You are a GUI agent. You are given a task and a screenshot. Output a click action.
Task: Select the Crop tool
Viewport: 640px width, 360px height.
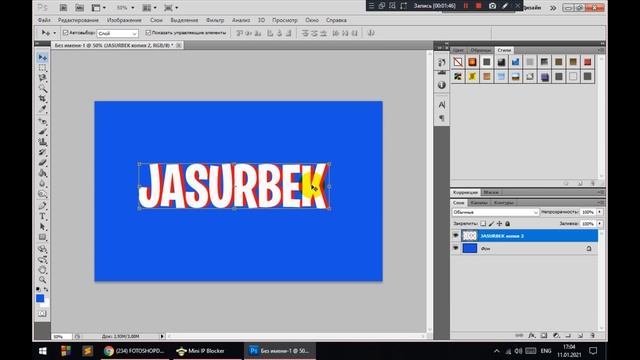(42, 98)
